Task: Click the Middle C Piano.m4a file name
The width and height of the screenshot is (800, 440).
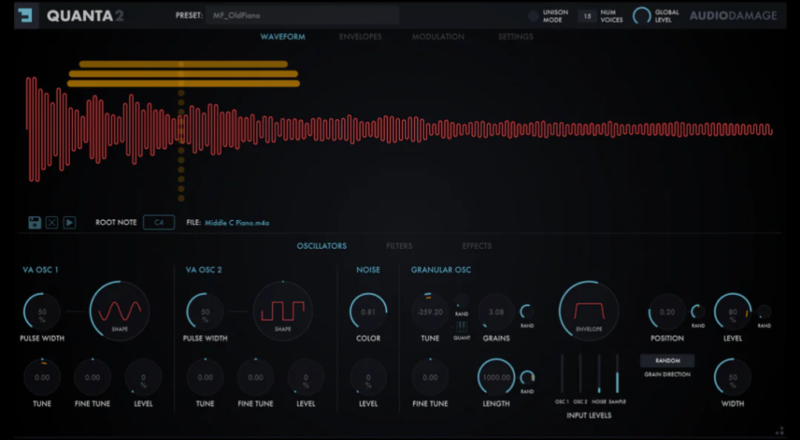Action: 238,223
